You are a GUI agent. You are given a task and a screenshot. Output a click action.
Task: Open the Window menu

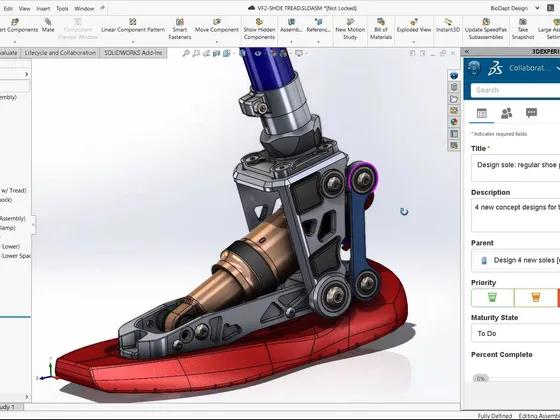(x=84, y=9)
